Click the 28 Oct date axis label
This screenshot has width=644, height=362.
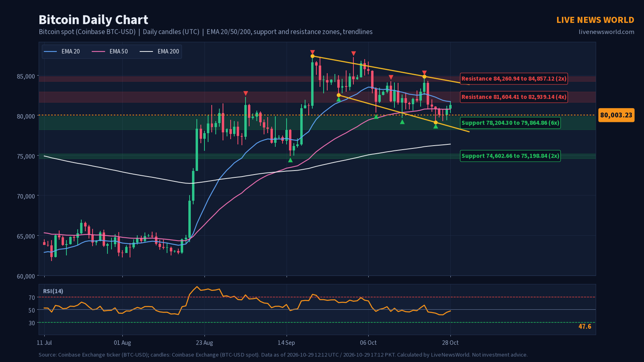pyautogui.click(x=450, y=343)
